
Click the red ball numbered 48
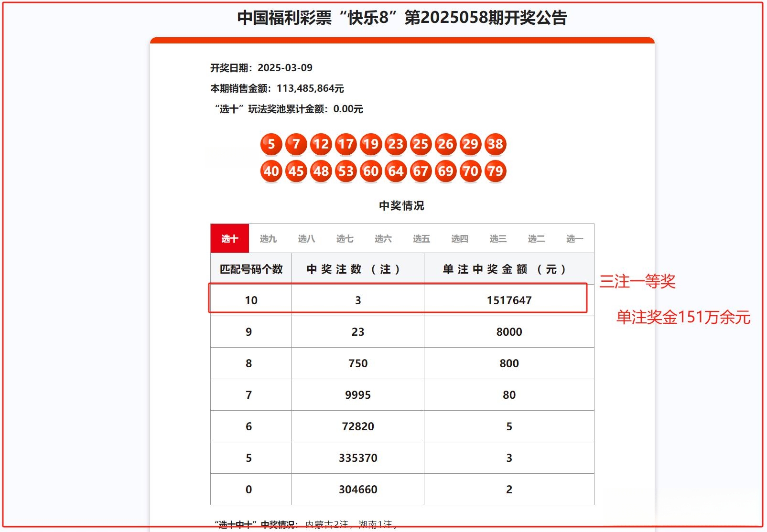pyautogui.click(x=321, y=171)
